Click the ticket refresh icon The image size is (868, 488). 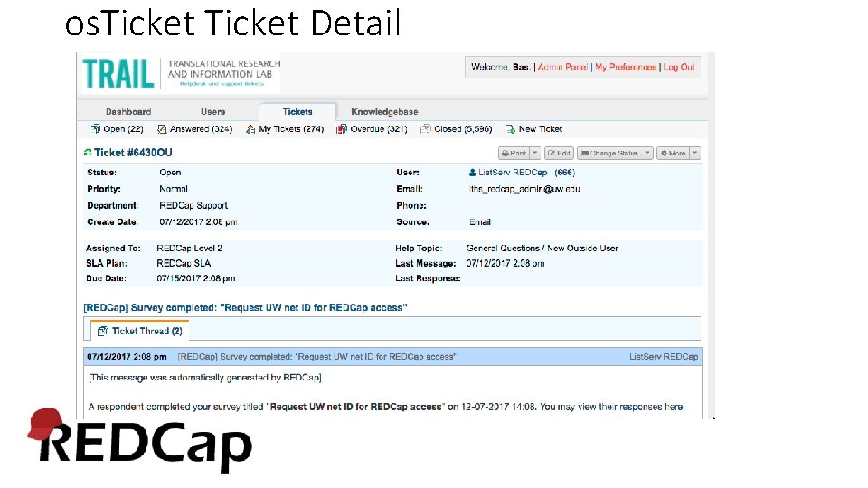(x=88, y=152)
